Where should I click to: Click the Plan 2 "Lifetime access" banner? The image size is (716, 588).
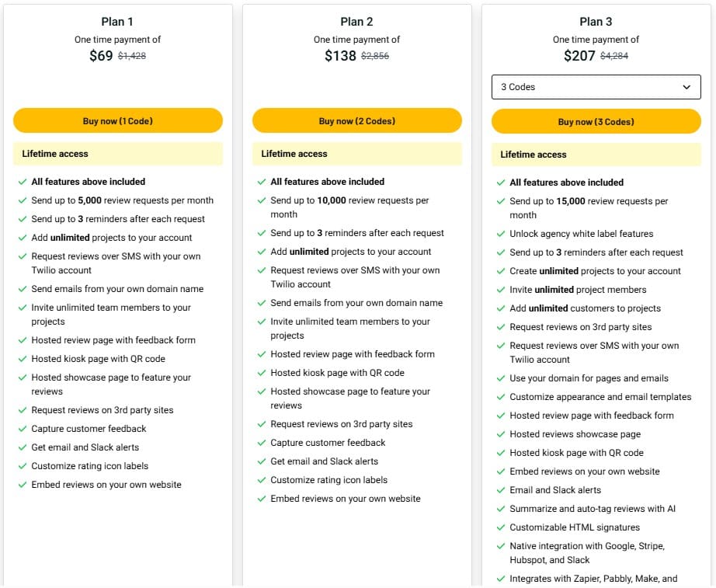tap(357, 154)
